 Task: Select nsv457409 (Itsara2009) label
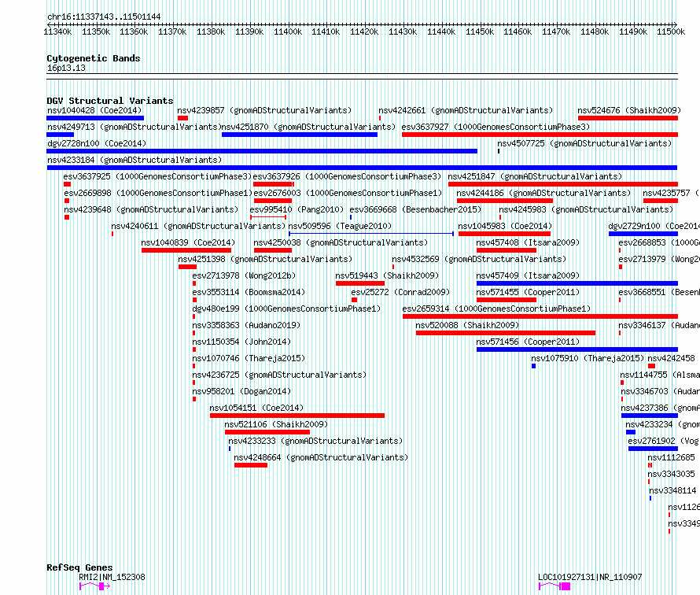528,275
